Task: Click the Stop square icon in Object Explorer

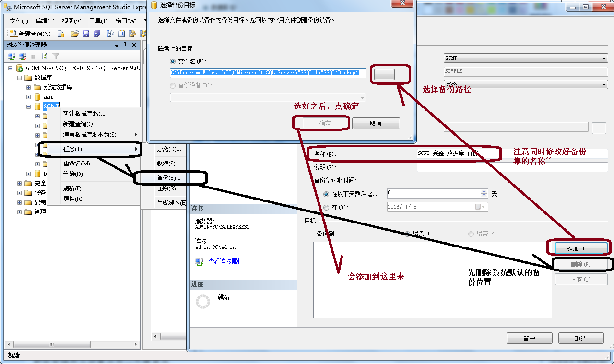Action: click(34, 57)
